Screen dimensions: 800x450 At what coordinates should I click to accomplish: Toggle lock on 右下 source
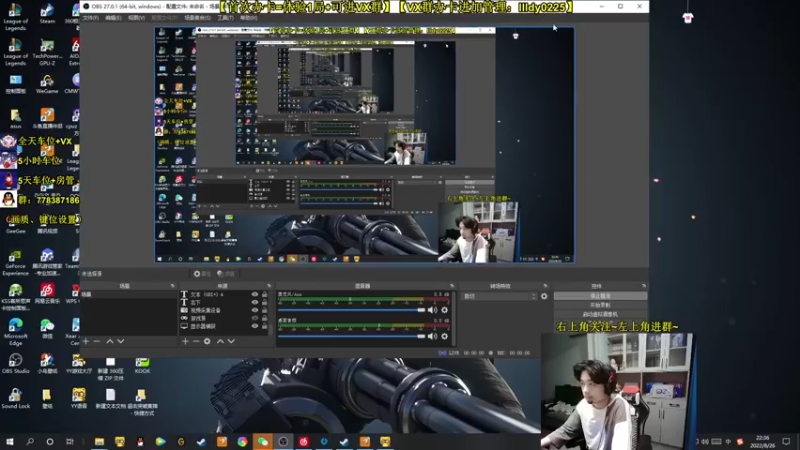[264, 302]
